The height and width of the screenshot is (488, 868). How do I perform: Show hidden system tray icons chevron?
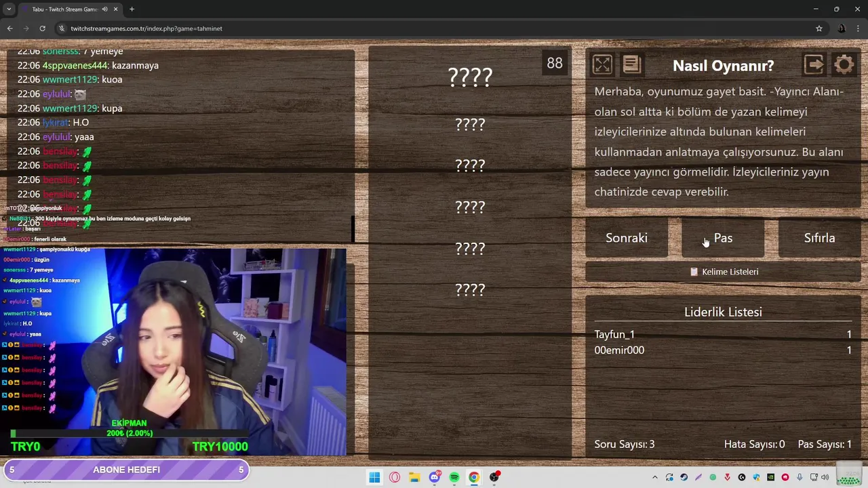coord(655,477)
